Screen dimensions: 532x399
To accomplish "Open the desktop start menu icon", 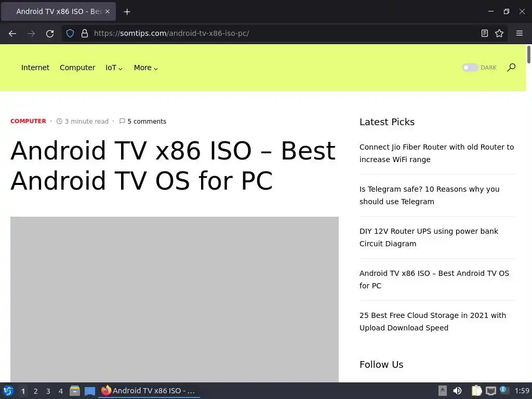I will tap(8, 391).
